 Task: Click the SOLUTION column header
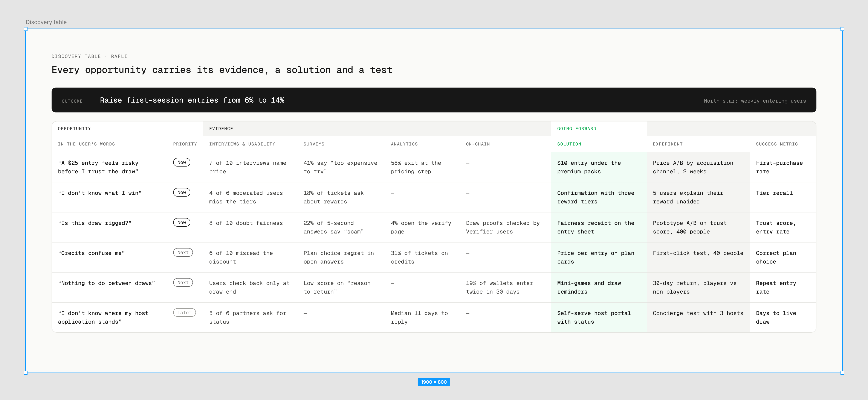(x=569, y=144)
